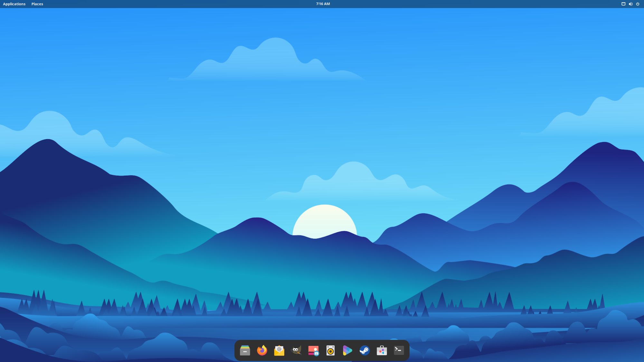Open the wired network indicator
The image size is (644, 362).
tap(623, 4)
